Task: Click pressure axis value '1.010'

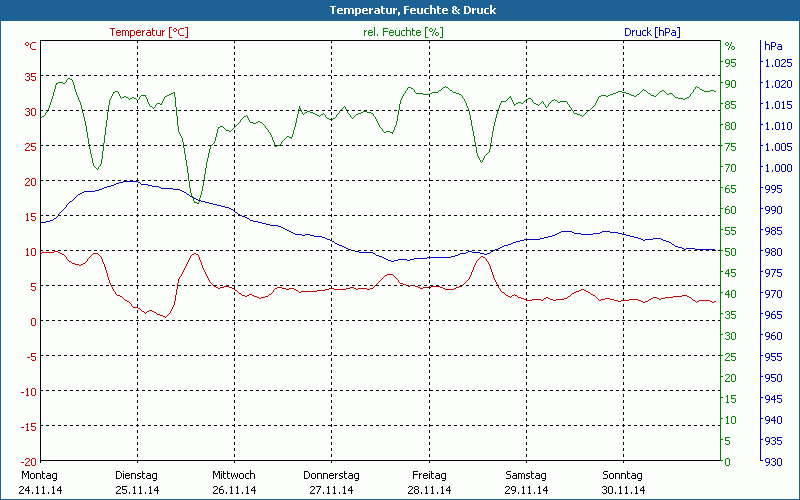Action: click(778, 126)
